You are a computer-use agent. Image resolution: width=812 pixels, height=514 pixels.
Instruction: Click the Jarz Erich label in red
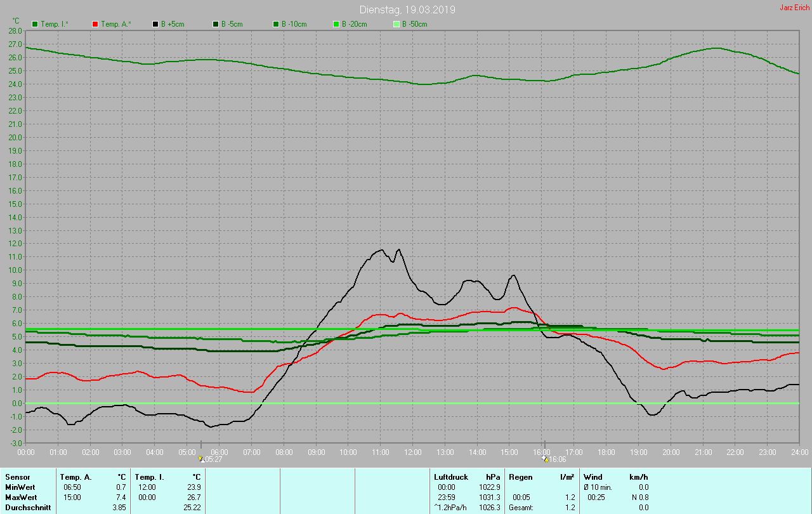tap(794, 8)
